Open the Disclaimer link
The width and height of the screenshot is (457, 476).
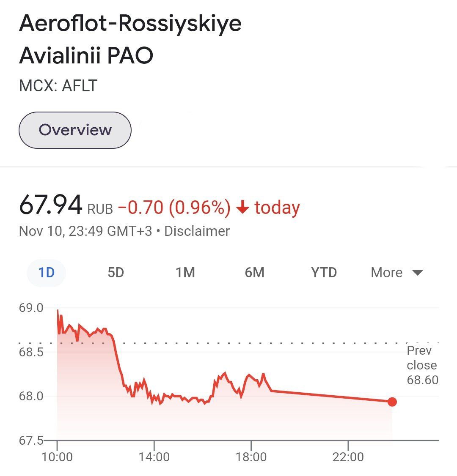(x=197, y=231)
